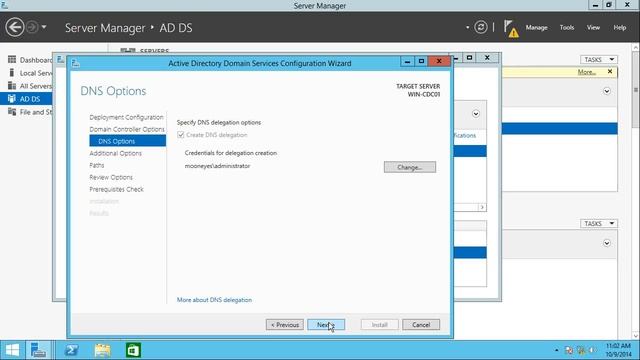Refresh Server Manager with the refresh icon
The width and height of the screenshot is (640, 360).
click(481, 27)
